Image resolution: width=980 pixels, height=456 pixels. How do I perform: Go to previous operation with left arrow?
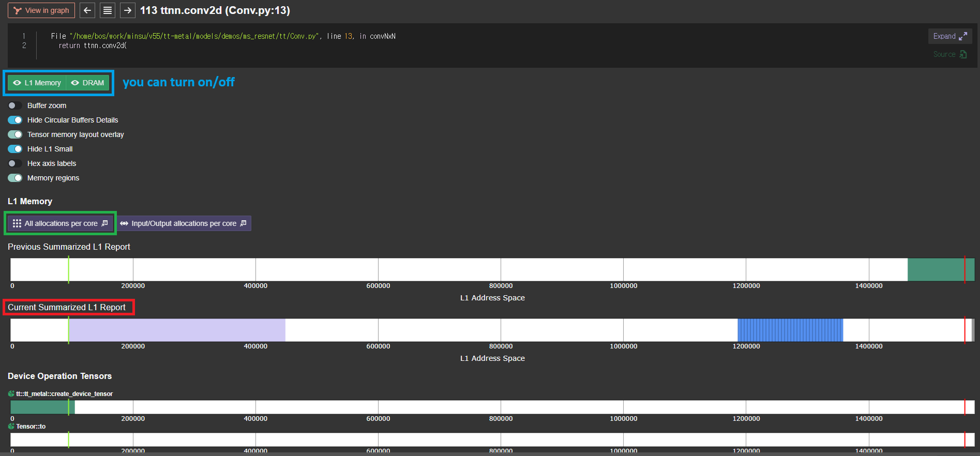click(87, 10)
